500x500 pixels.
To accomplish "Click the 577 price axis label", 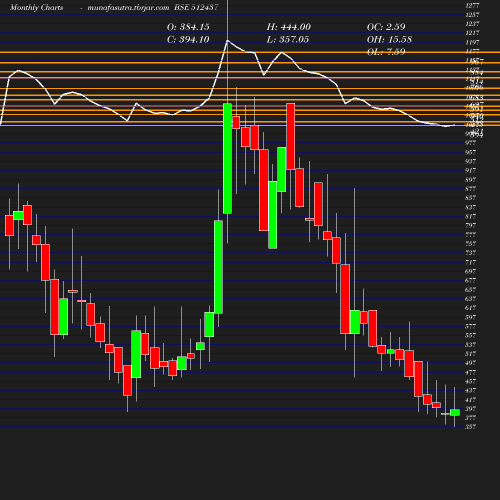I will point(470,326).
